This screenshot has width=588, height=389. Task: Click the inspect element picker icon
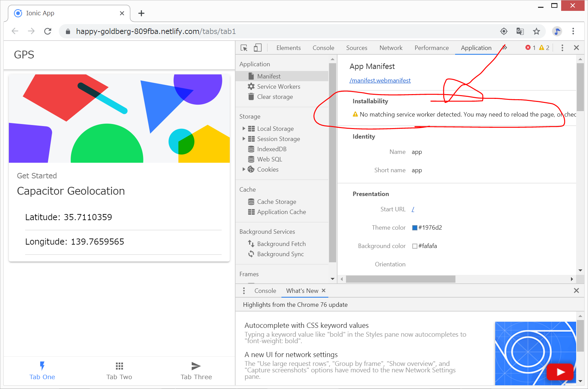[x=244, y=48]
